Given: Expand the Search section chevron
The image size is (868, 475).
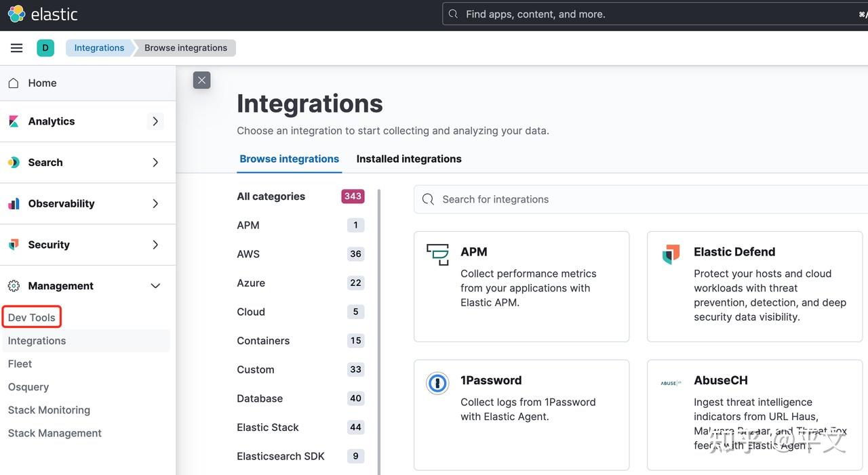Looking at the screenshot, I should pos(155,163).
